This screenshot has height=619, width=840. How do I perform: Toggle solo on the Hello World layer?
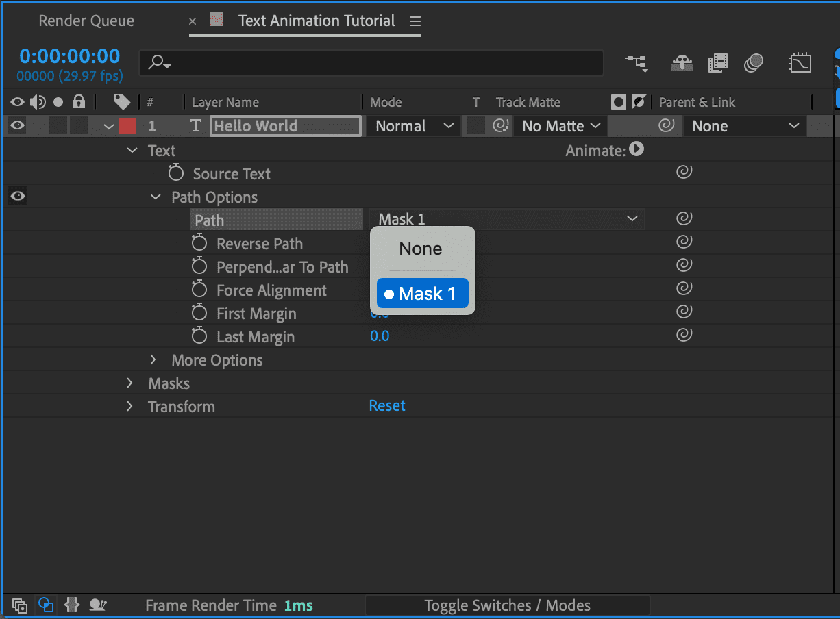click(58, 126)
